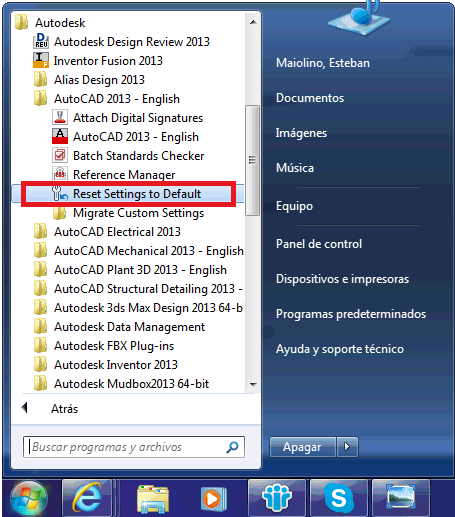Open Windows Media Player from the taskbar

(213, 499)
